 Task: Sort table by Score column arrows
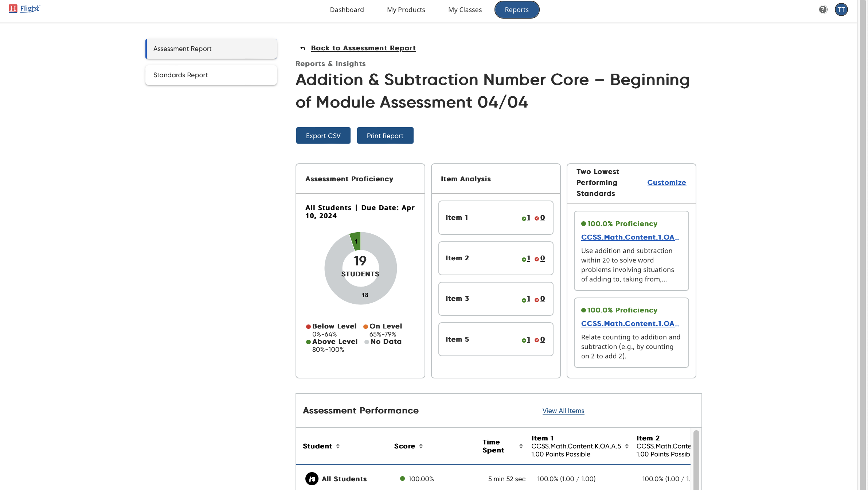pos(421,446)
